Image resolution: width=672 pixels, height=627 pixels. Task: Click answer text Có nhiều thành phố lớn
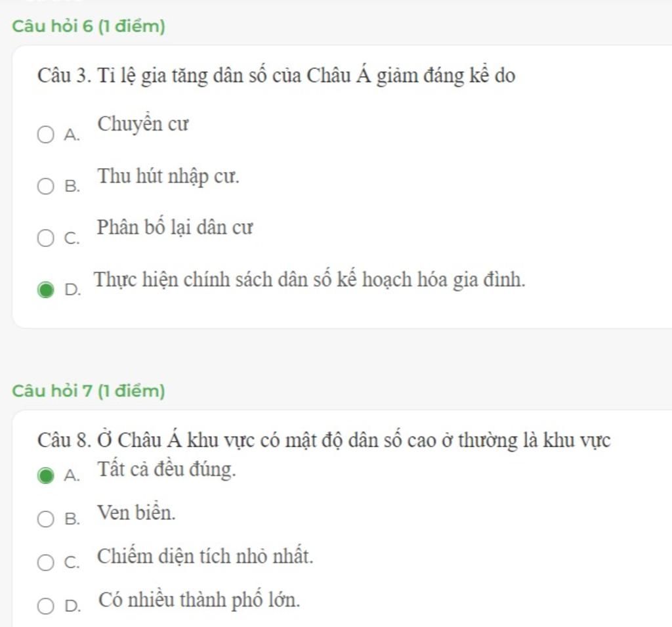tap(199, 599)
